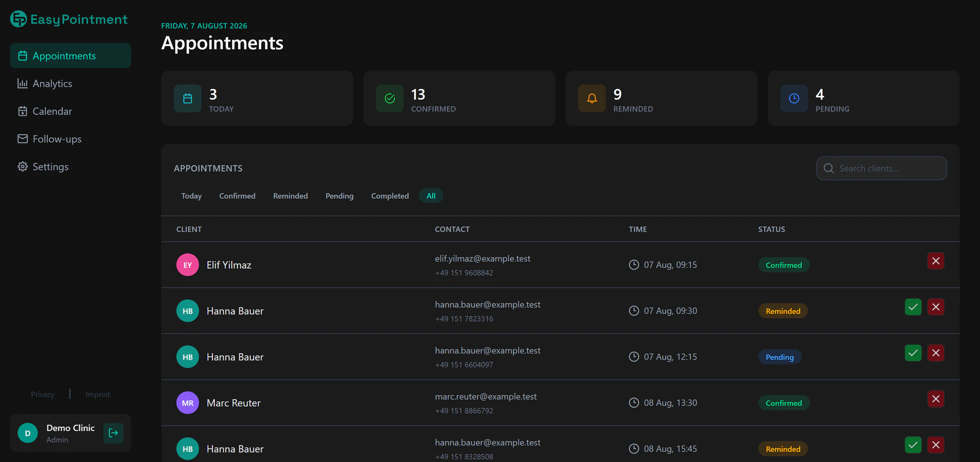Click phone number +49 151 7823316
Screen dimensions: 980x462
coord(464,319)
